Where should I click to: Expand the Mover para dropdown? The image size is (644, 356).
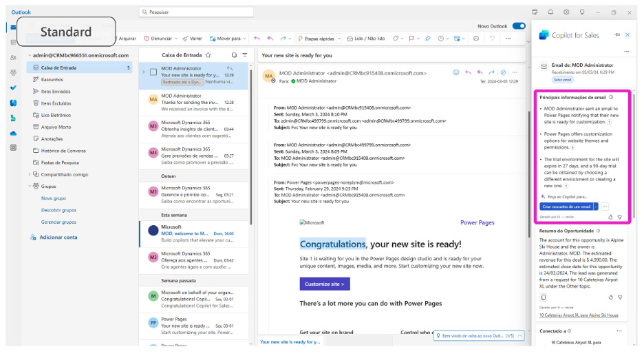[x=246, y=39]
